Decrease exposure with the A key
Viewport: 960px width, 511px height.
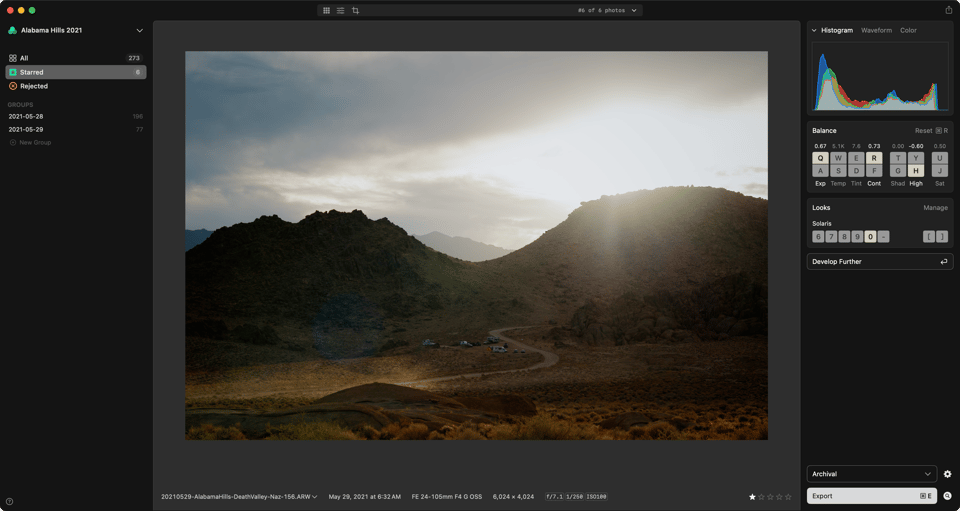(x=820, y=171)
